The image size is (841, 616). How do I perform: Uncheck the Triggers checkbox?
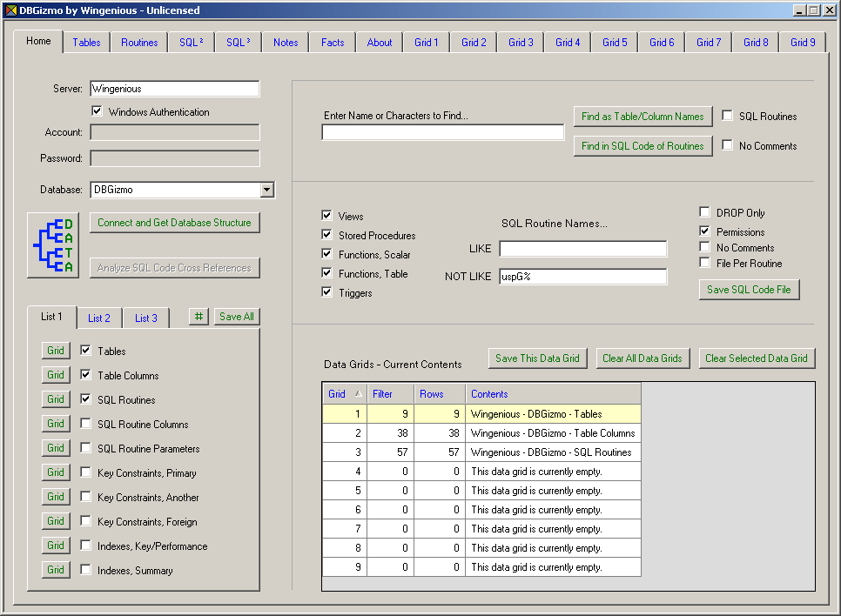pos(327,292)
